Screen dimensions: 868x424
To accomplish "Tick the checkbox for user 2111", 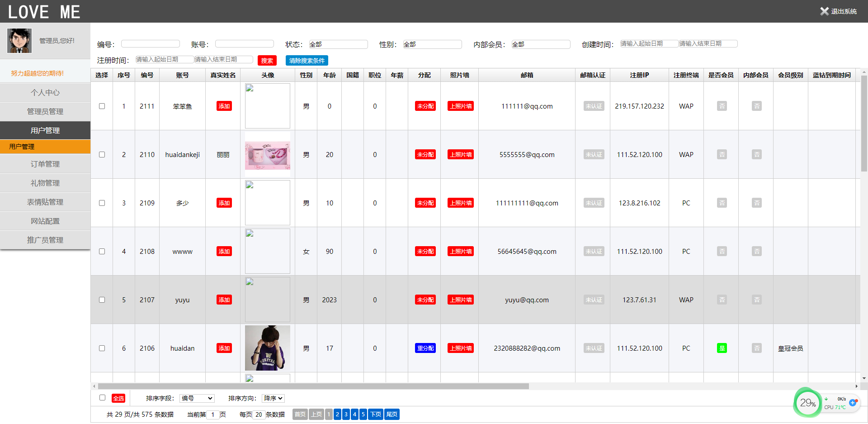I will (102, 106).
